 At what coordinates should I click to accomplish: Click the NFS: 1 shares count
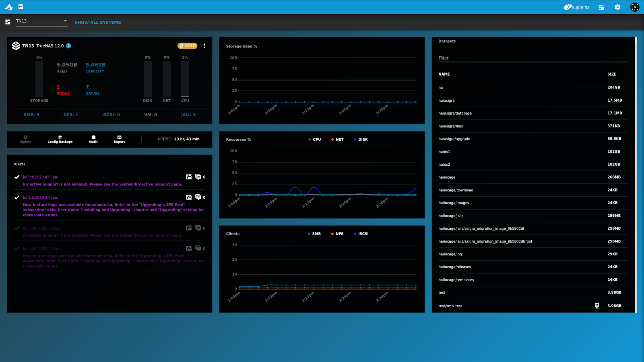coord(71,115)
